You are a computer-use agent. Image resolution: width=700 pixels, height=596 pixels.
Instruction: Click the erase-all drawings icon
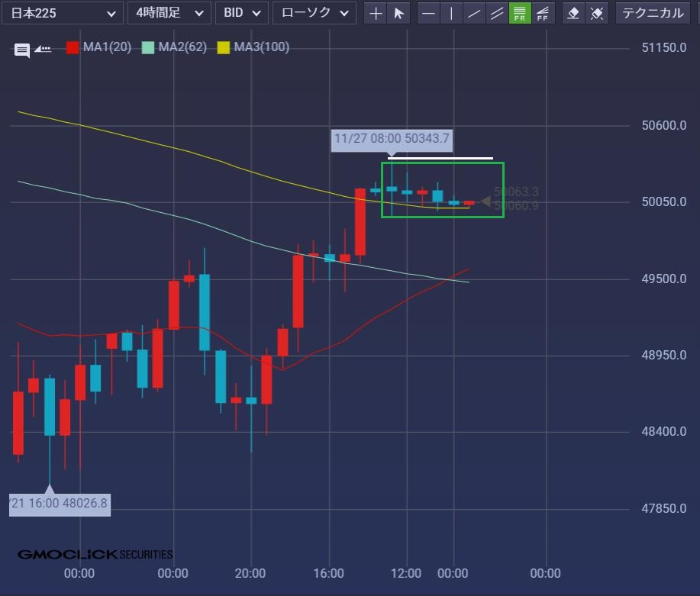point(597,13)
